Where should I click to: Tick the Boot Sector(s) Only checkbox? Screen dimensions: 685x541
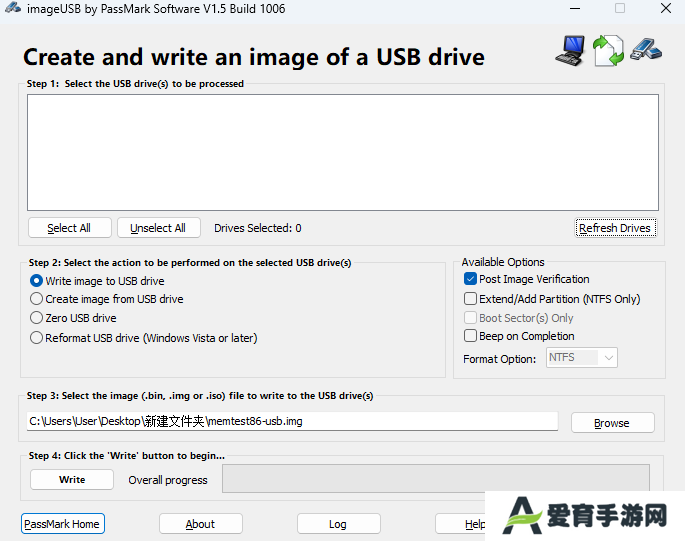[470, 318]
